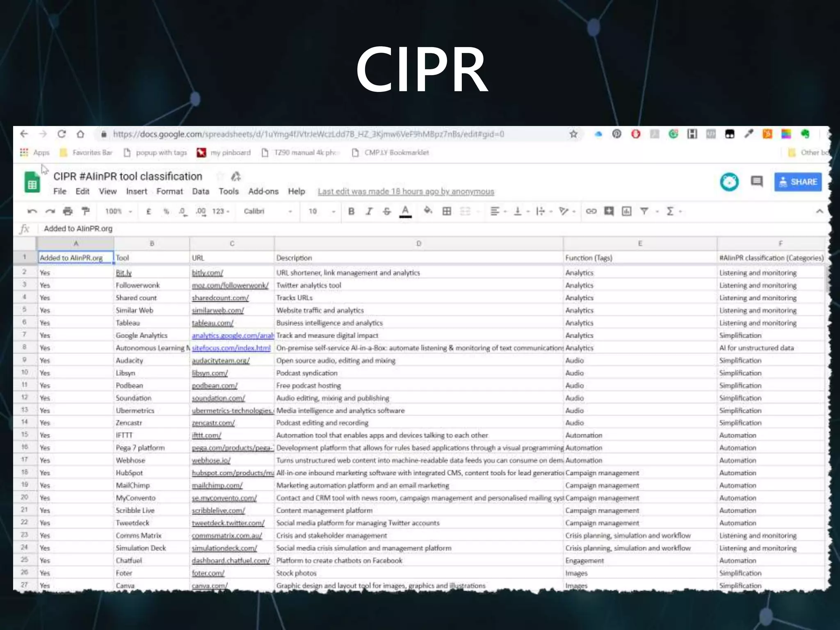Increase decimal places icon

tap(201, 211)
